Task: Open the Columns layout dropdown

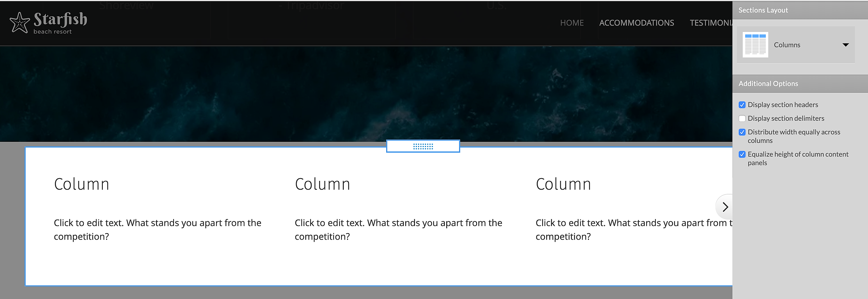Action: coord(796,45)
